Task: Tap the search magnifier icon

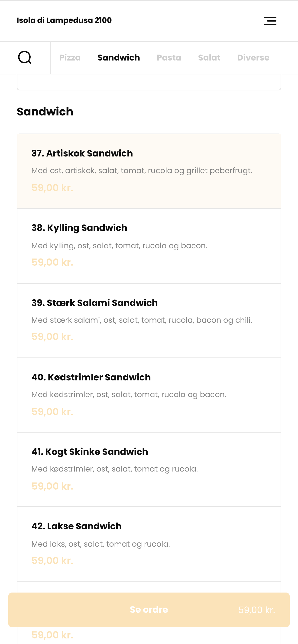Action: coord(25,57)
